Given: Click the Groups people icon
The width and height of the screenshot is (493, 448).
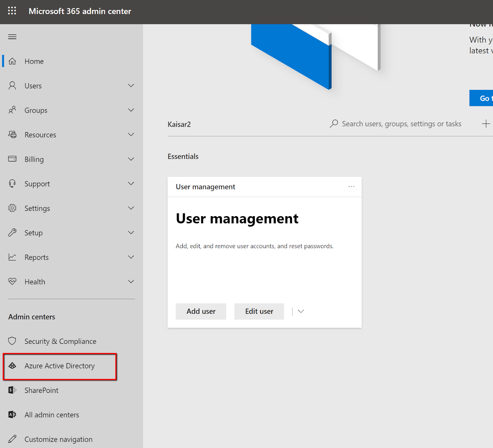Looking at the screenshot, I should 12,110.
